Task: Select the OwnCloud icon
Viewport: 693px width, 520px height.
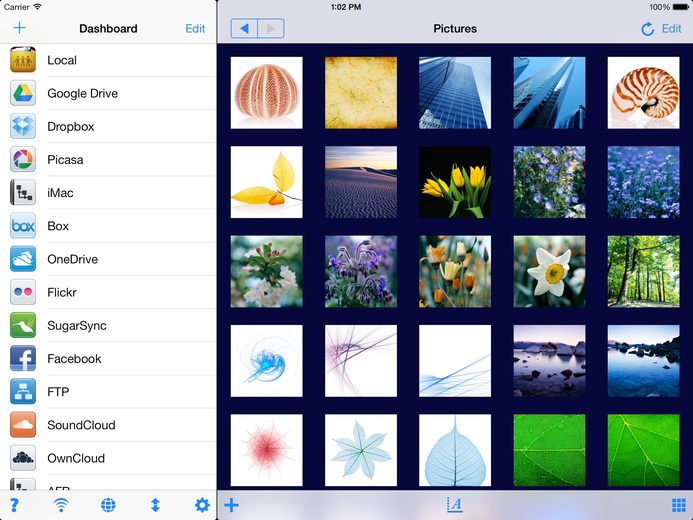Action: [23, 458]
